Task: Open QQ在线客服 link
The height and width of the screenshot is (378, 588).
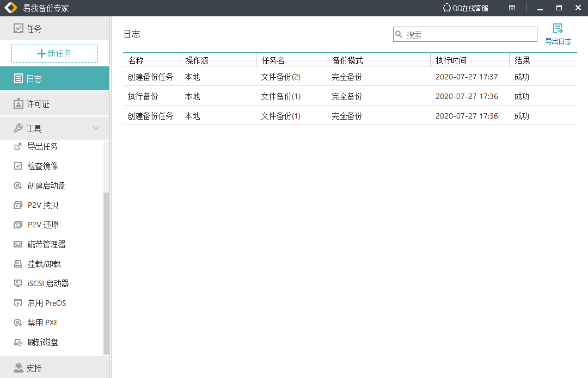Action: coord(465,8)
